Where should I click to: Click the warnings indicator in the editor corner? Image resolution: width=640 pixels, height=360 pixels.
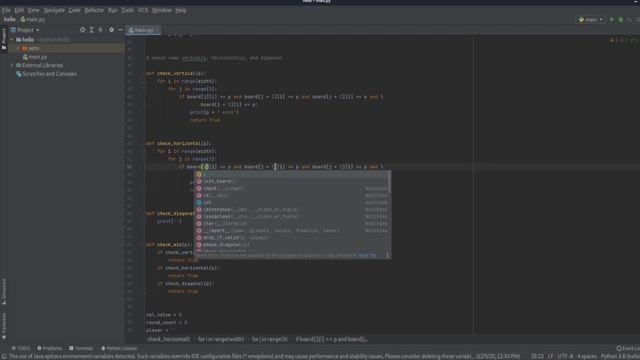(623, 40)
